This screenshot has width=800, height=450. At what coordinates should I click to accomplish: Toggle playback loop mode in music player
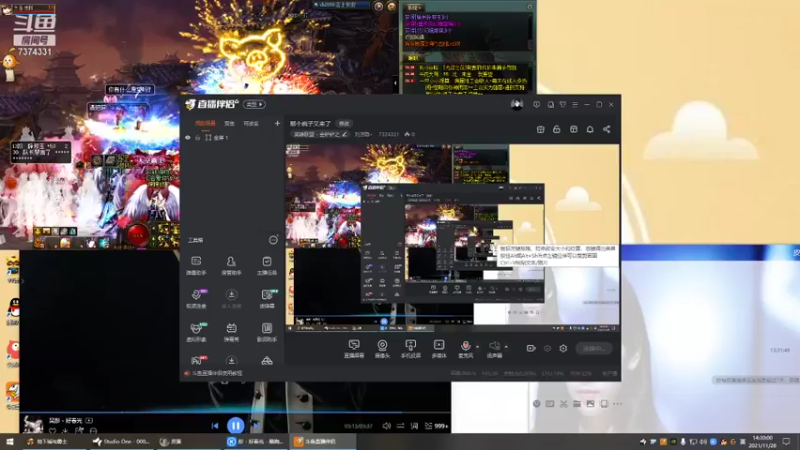[401, 426]
